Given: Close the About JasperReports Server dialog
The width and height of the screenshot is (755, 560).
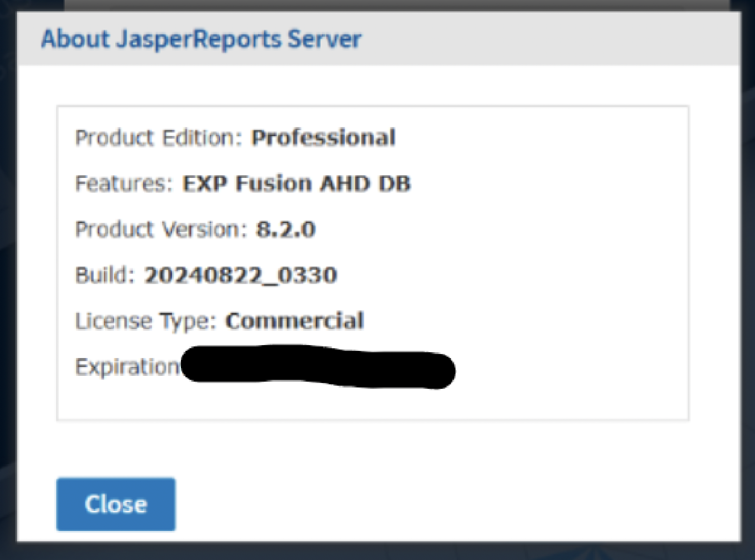Looking at the screenshot, I should tap(116, 504).
